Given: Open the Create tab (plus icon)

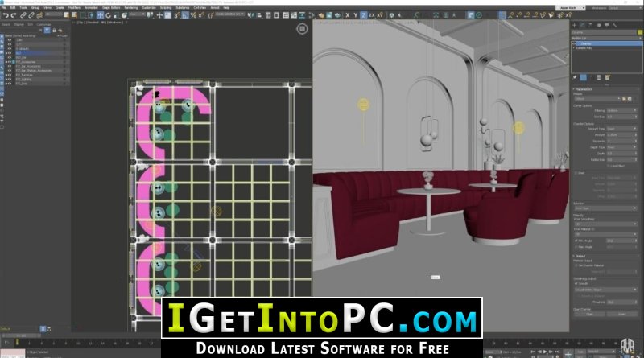Looking at the screenshot, I should pos(575,25).
